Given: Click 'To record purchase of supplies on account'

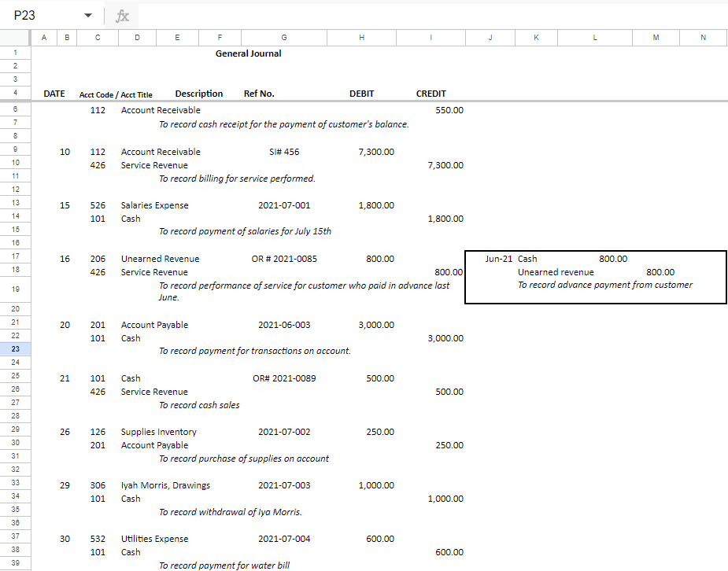Looking at the screenshot, I should 244,459.
